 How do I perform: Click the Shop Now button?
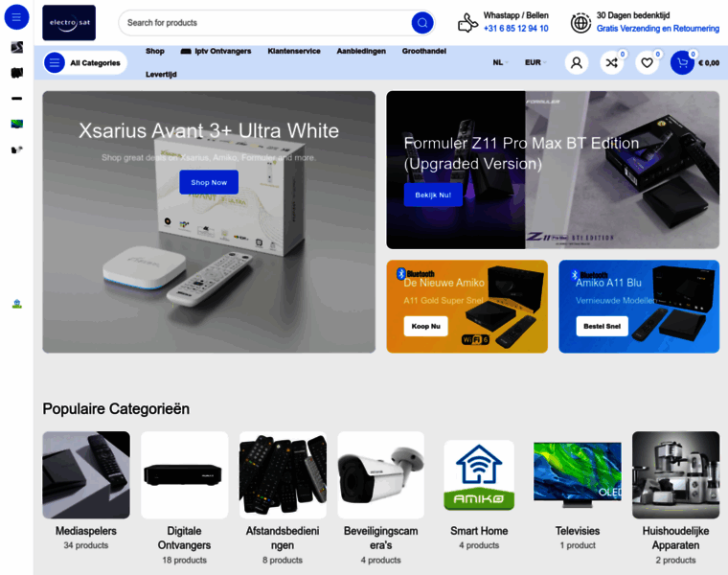(x=209, y=182)
